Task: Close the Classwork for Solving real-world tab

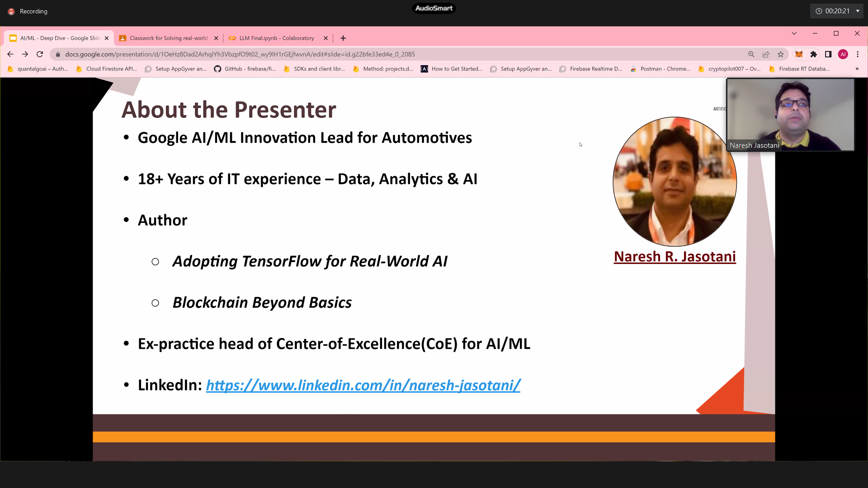Action: [216, 38]
